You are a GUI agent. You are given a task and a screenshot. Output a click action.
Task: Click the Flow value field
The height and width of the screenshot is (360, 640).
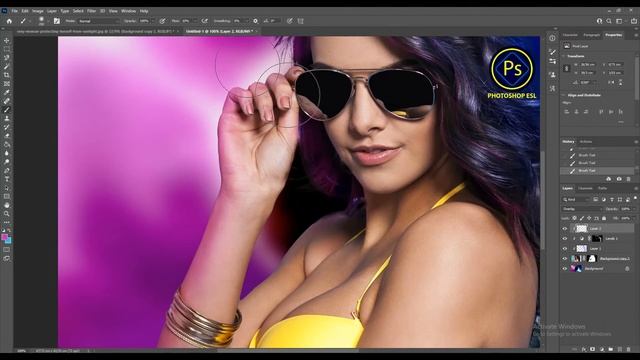[186, 21]
